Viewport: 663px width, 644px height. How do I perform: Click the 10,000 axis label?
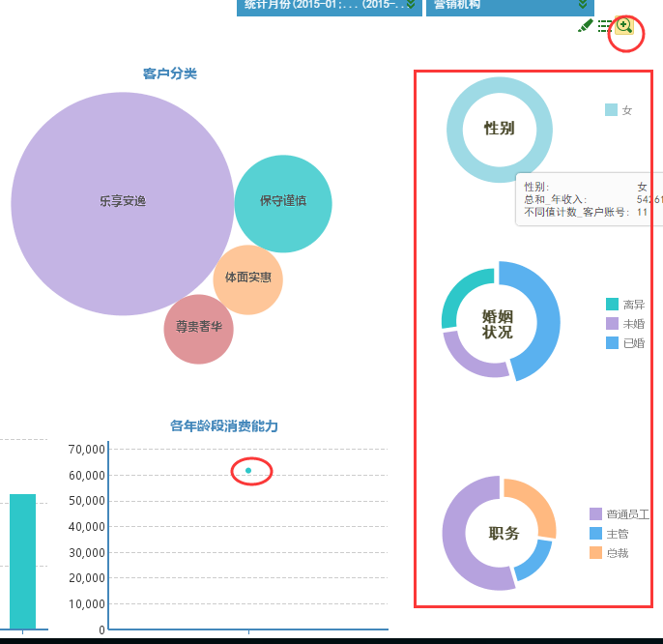pyautogui.click(x=87, y=604)
